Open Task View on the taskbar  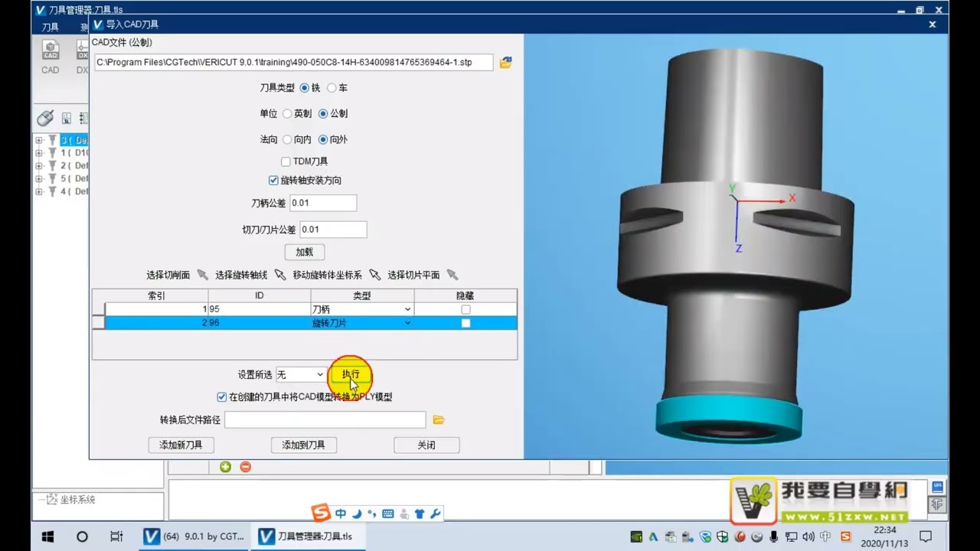tap(116, 536)
